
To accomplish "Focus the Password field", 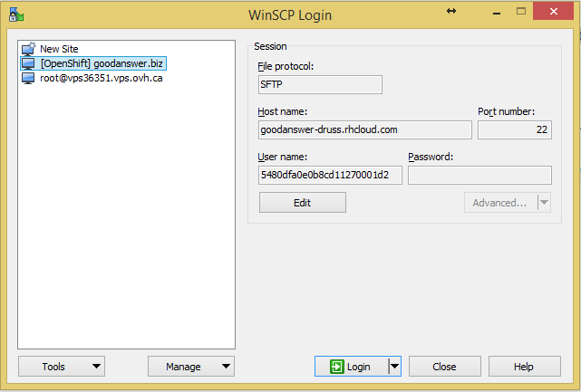I will point(479,175).
